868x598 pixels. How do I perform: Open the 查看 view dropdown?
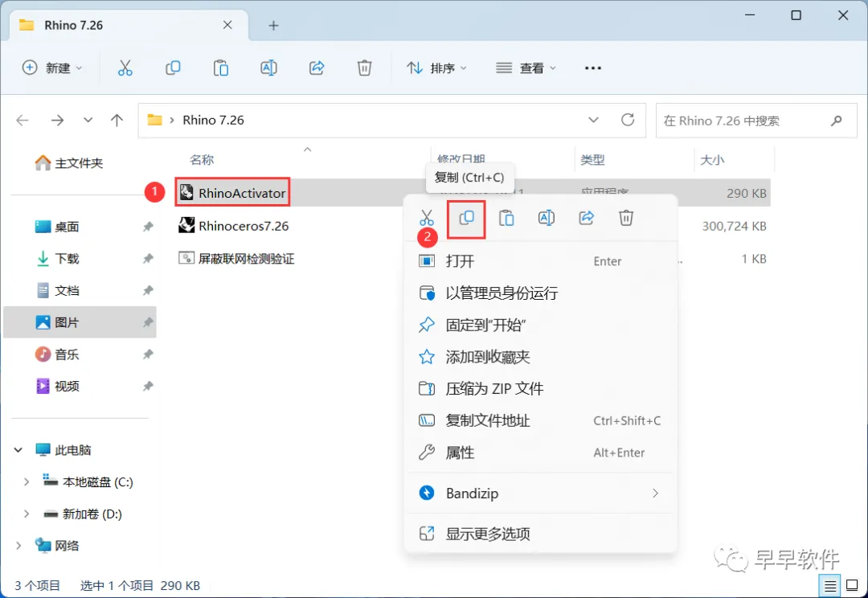tap(526, 68)
